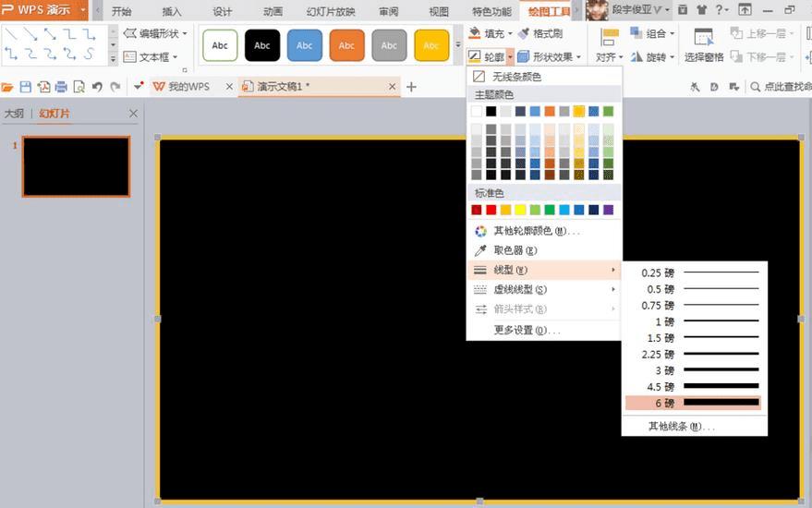Screen dimensions: 812x508
Task: Apply the white Abc shape style
Action: (220, 45)
